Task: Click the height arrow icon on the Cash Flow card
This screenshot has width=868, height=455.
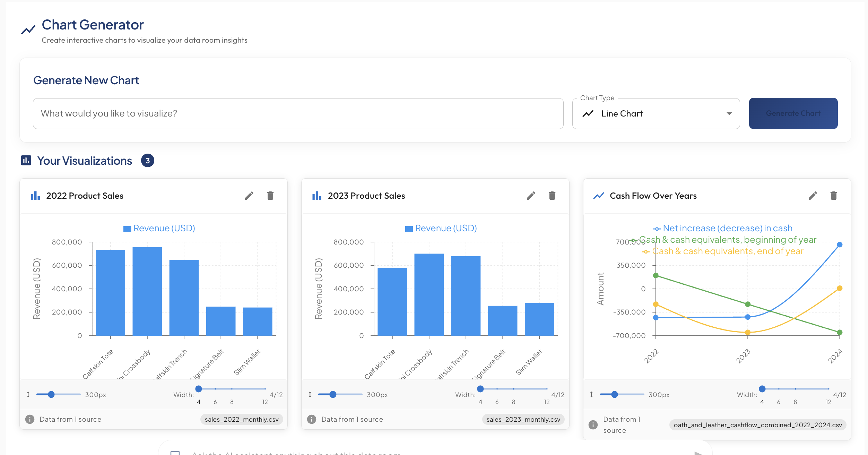Action: point(591,394)
